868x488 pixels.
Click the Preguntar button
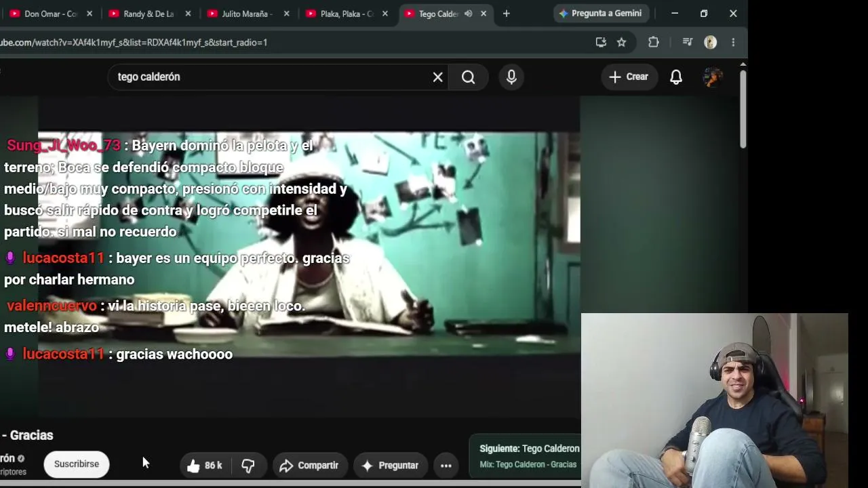tap(391, 466)
